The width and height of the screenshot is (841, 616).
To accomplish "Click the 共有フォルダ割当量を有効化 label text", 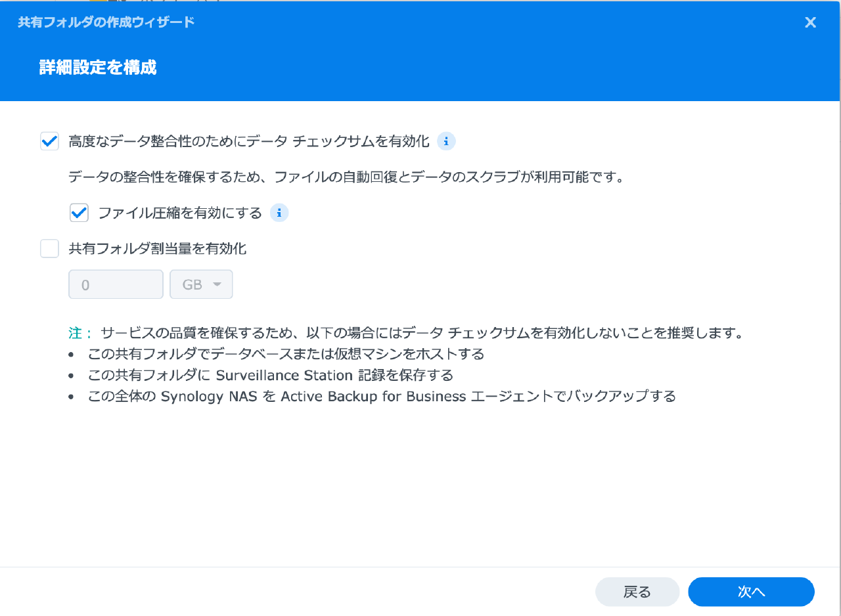I will 158,248.
